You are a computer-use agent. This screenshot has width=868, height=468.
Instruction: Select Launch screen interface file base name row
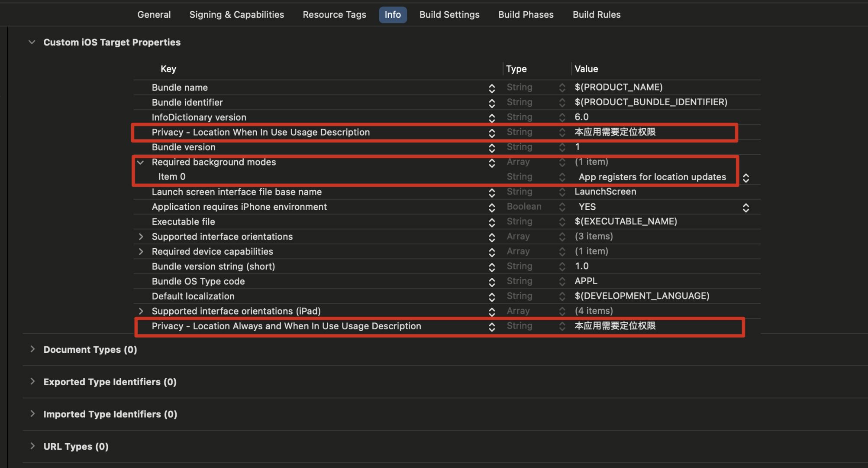(x=236, y=192)
